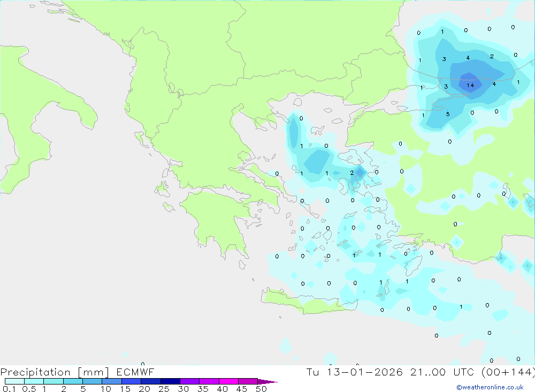Select the 45–50 mm legend color swatch

[248, 381]
